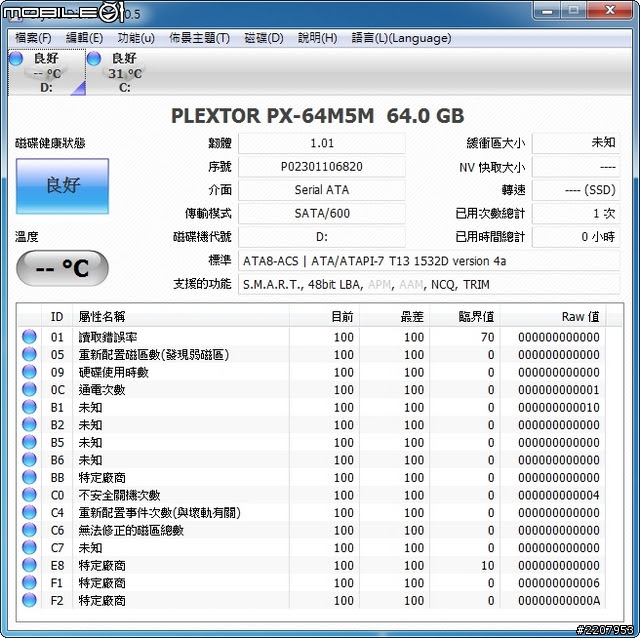The height and width of the screenshot is (638, 640).
Task: Minimize the CrystalDiskInfo window
Action: [547, 10]
